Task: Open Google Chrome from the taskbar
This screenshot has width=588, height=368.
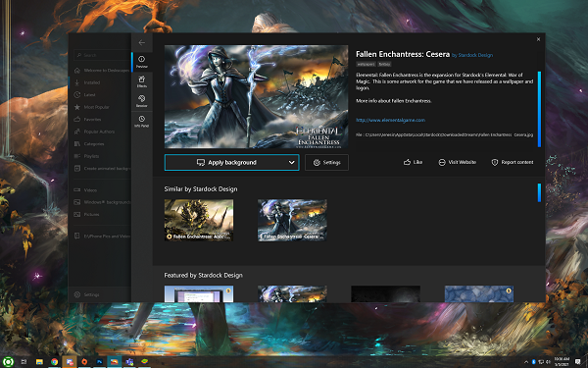Action: coord(54,362)
